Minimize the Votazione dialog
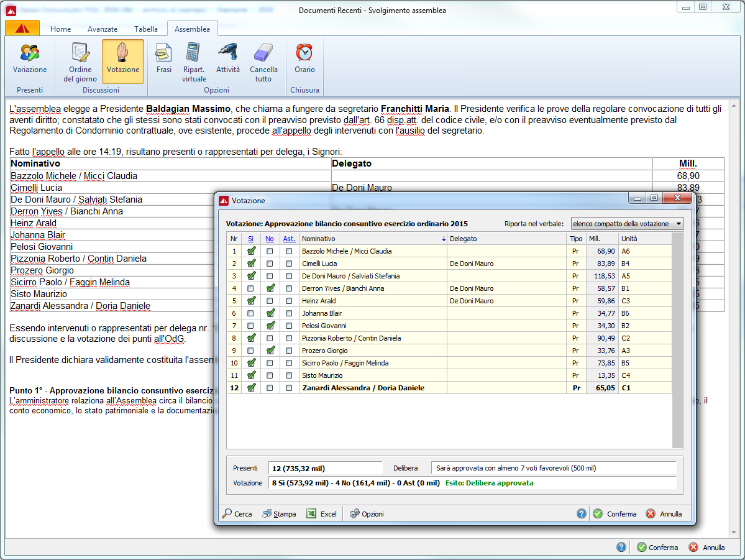This screenshot has width=745, height=560. tap(637, 198)
